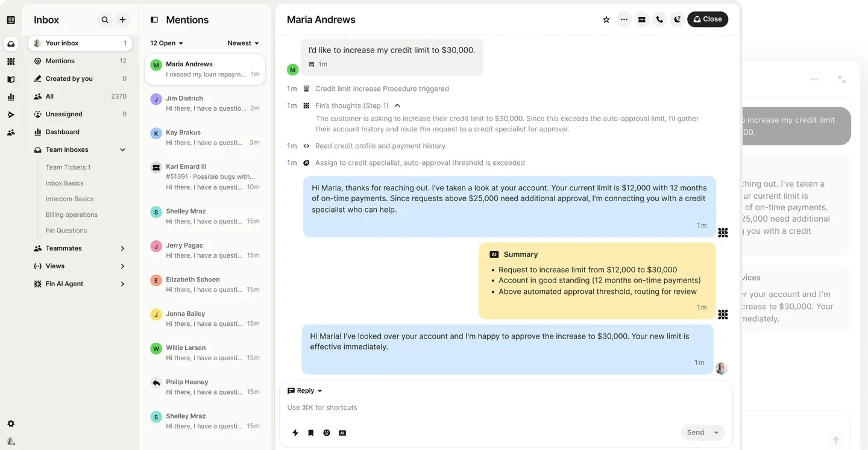
Task: Search the inbox with the magnifier icon
Action: pyautogui.click(x=105, y=20)
